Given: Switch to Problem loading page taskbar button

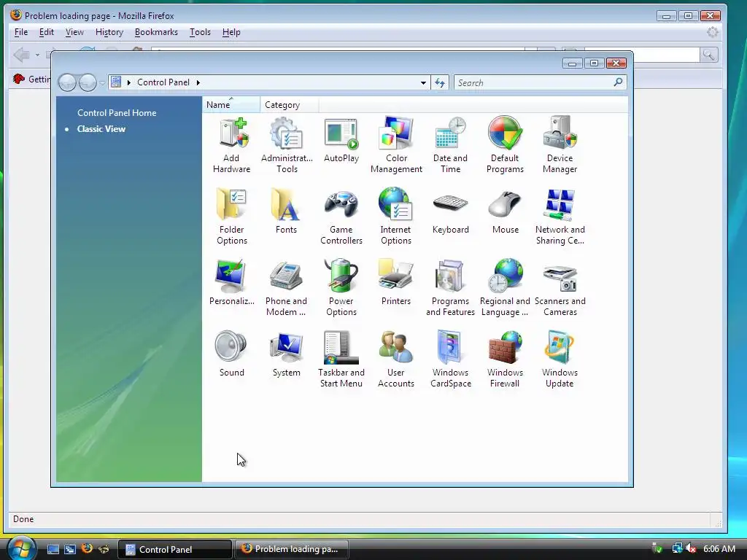Looking at the screenshot, I should [292, 549].
